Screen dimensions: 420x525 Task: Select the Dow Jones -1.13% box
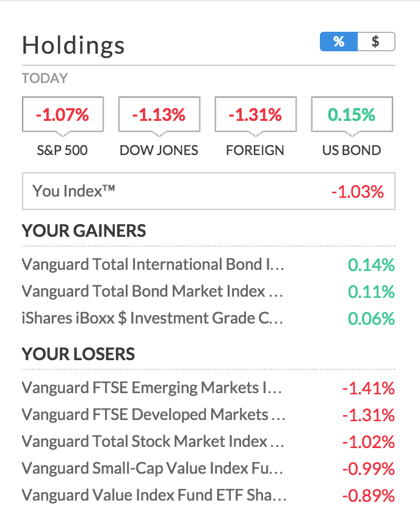159,115
